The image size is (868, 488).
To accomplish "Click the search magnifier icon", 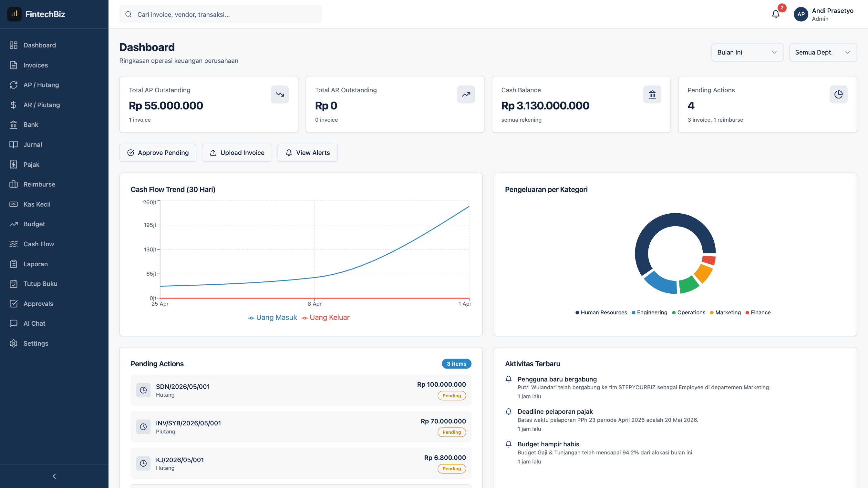I will coord(129,14).
